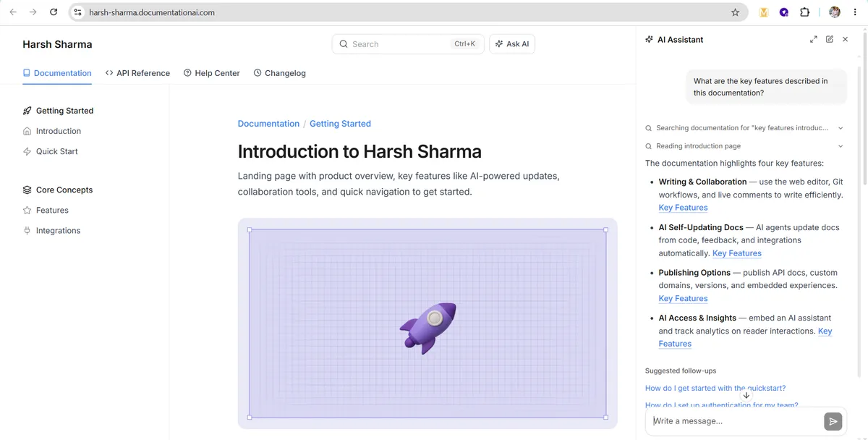
Task: Click the Getting Started section heading
Action: point(64,111)
